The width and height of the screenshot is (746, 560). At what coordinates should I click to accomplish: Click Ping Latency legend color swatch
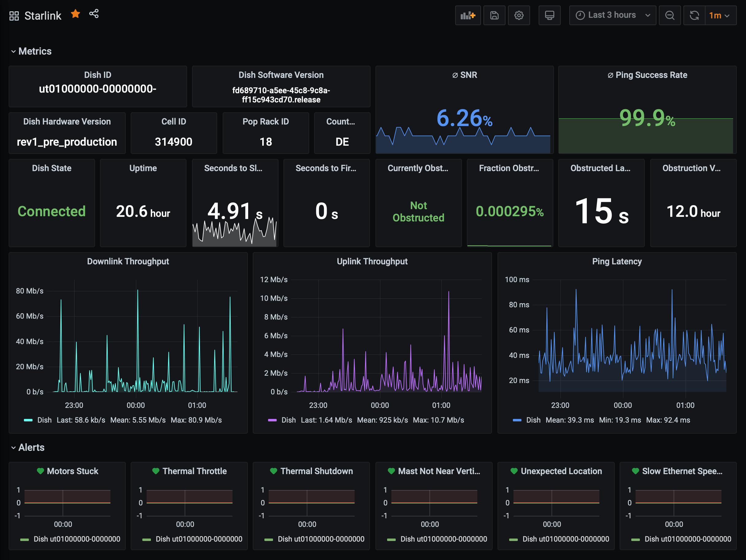coord(517,420)
